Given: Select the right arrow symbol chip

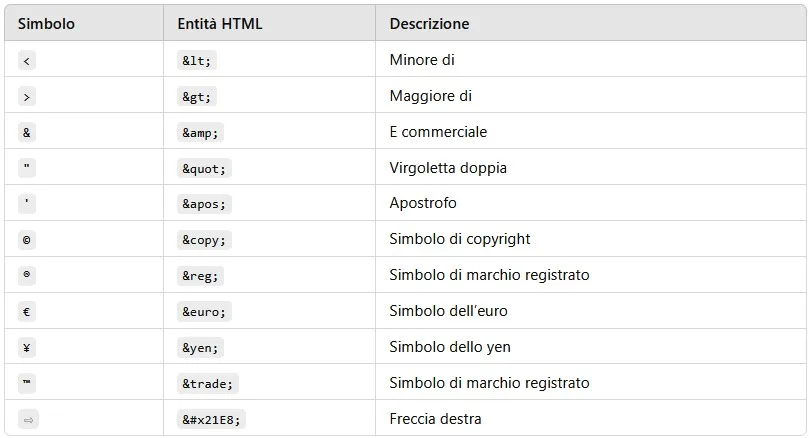Looking at the screenshot, I should click(x=28, y=420).
